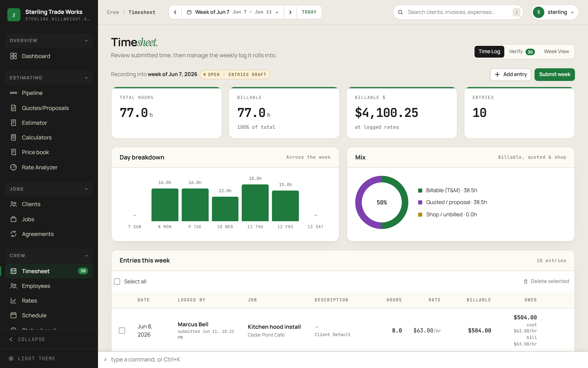The width and height of the screenshot is (588, 368).
Task: Click Delete selected
Action: [x=546, y=281]
